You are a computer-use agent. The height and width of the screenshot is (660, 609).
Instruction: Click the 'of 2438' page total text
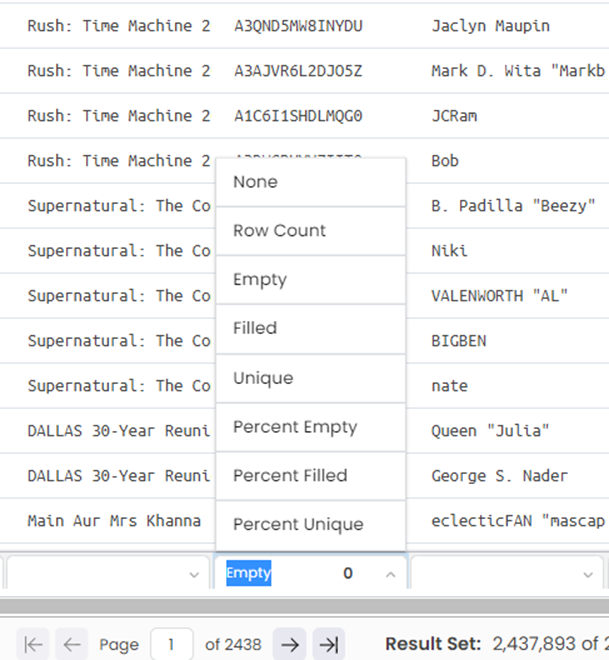(x=233, y=644)
